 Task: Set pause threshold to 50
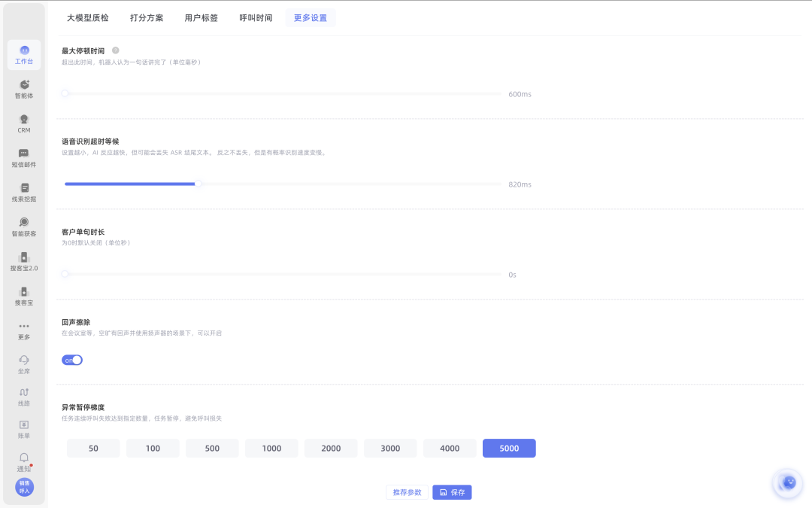(x=93, y=449)
